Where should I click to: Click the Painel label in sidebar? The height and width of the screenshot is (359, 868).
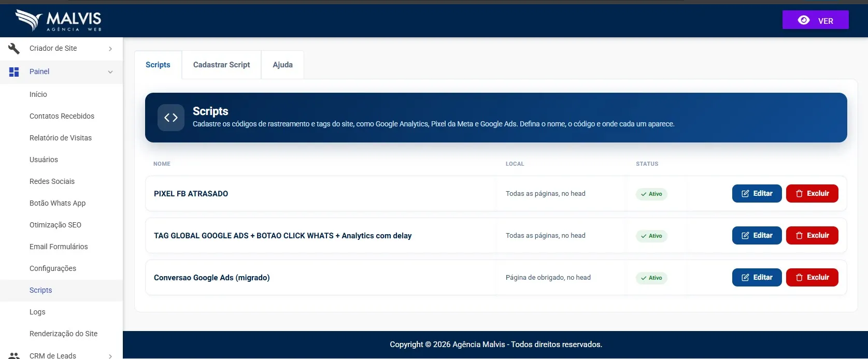pos(39,71)
